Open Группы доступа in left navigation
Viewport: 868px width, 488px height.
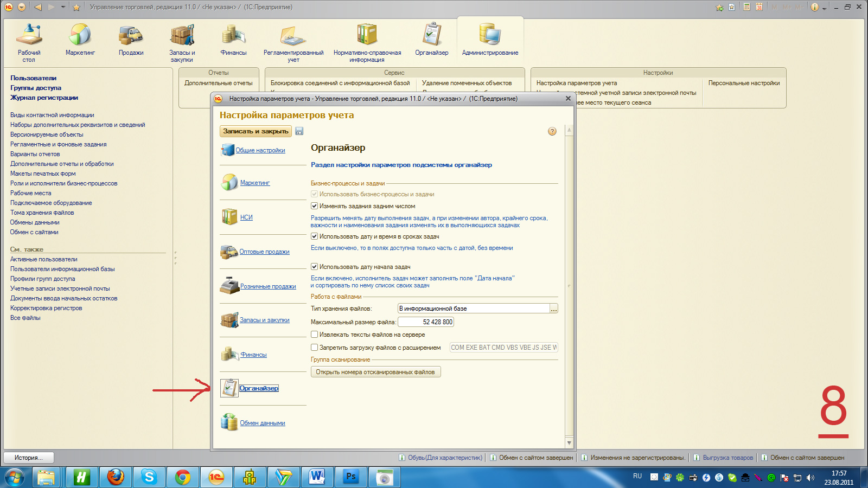tap(36, 88)
